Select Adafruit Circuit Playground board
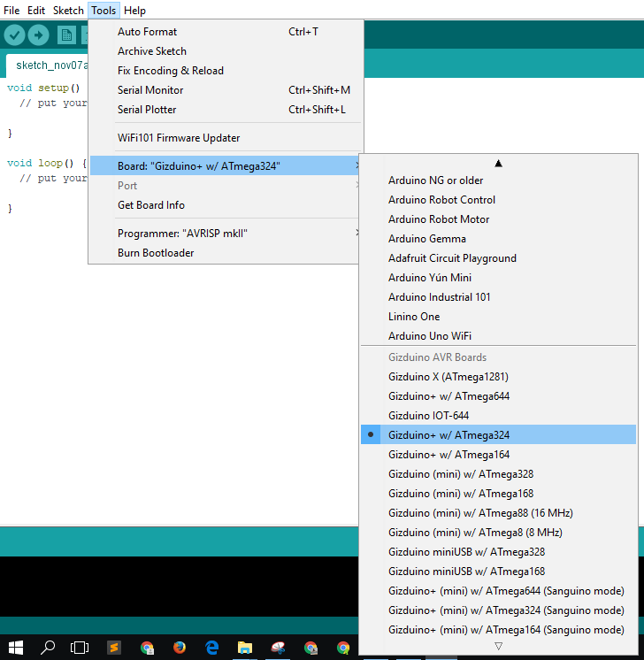 [x=498, y=258]
